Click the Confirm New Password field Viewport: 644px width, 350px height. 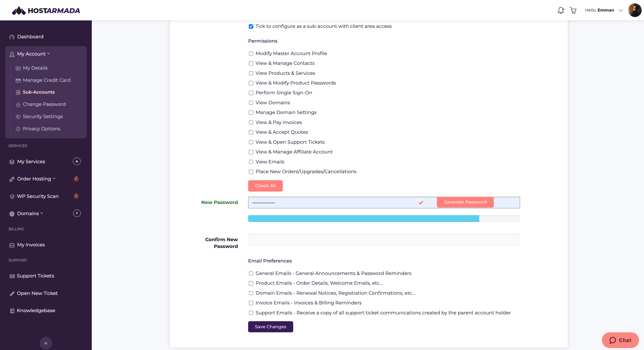point(384,239)
